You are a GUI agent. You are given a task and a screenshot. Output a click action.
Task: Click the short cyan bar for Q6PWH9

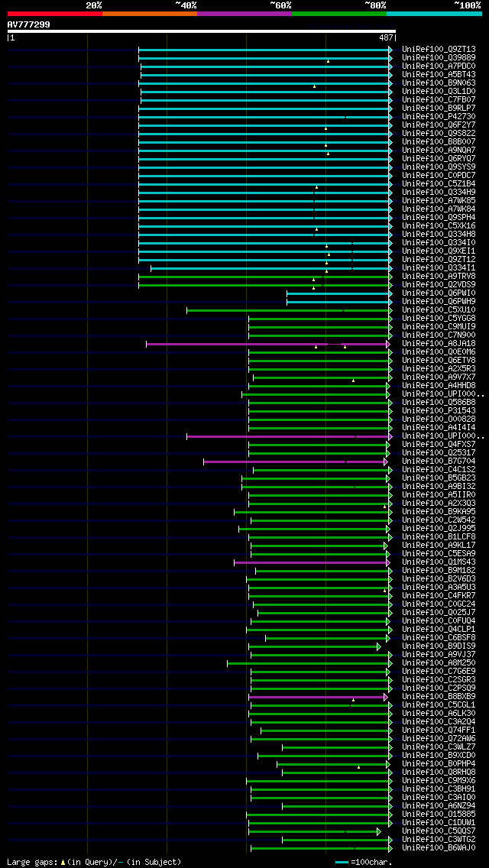click(339, 302)
